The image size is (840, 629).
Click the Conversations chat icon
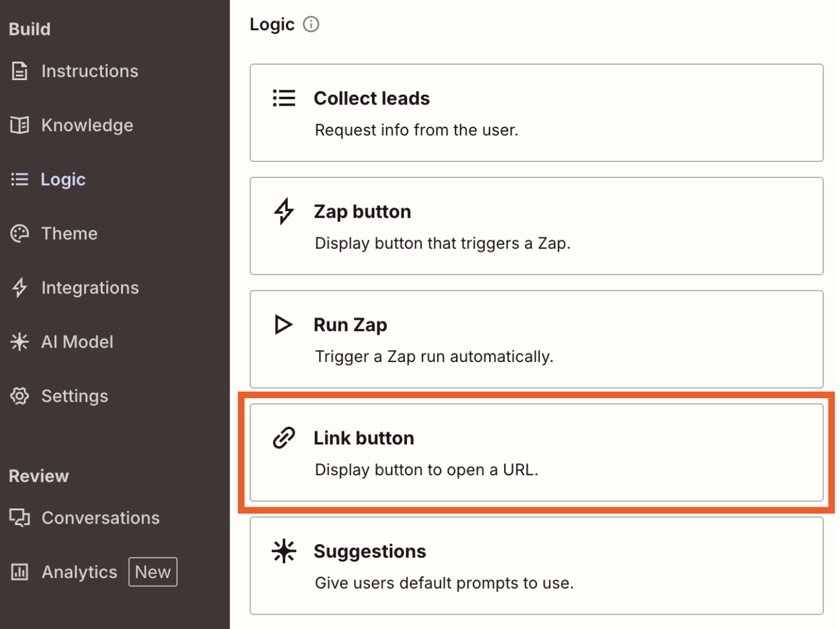coord(20,517)
